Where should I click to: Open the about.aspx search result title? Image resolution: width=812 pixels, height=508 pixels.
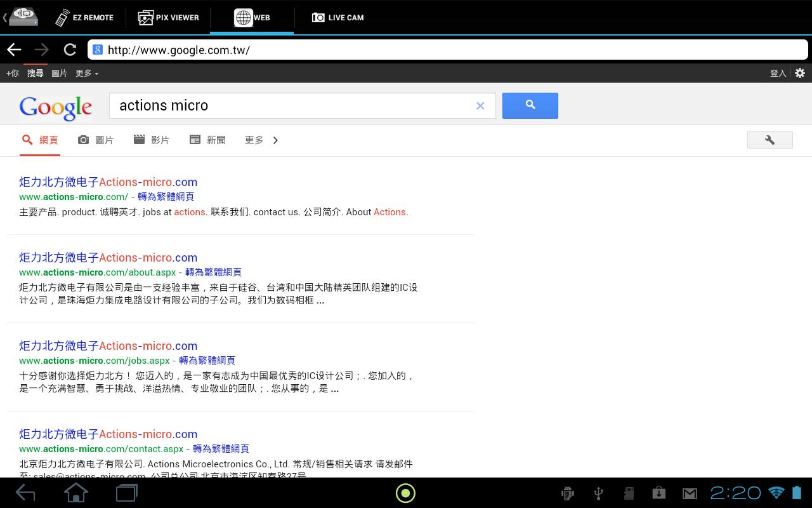108,257
